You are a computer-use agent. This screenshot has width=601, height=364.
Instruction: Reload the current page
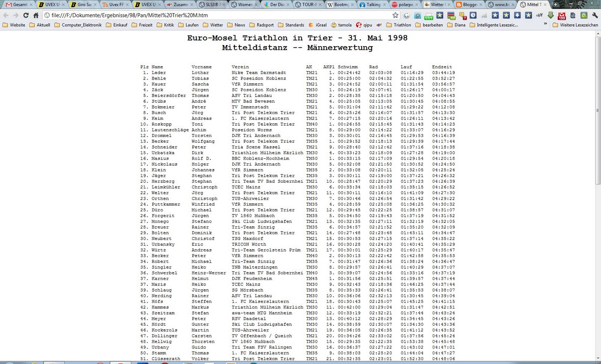point(26,15)
